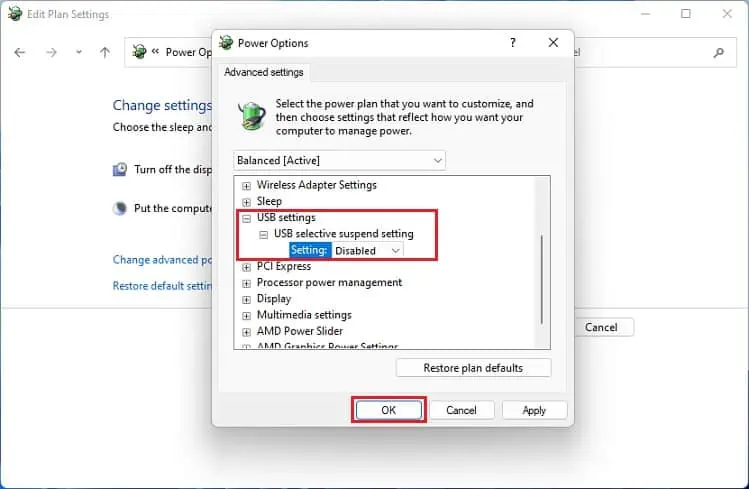Click the Put the computer to sleep icon

(120, 208)
